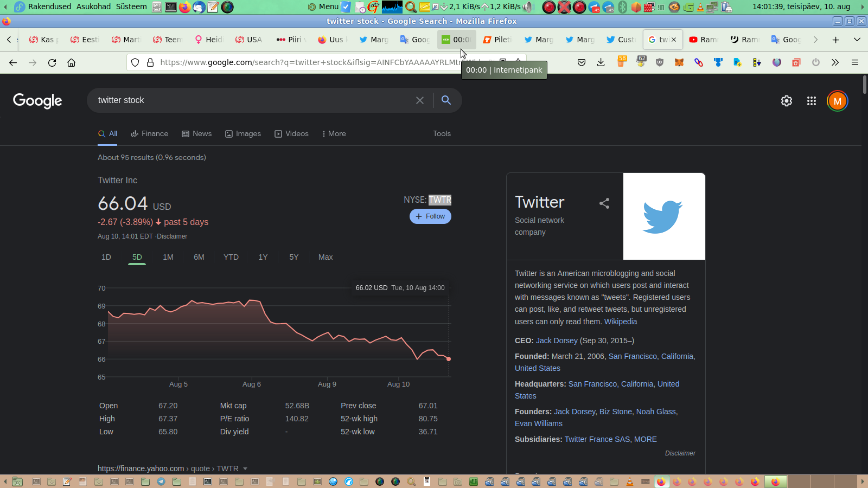This screenshot has height=488, width=868.
Task: Open the Twitter France SAS subsidiary link
Action: [x=597, y=439]
